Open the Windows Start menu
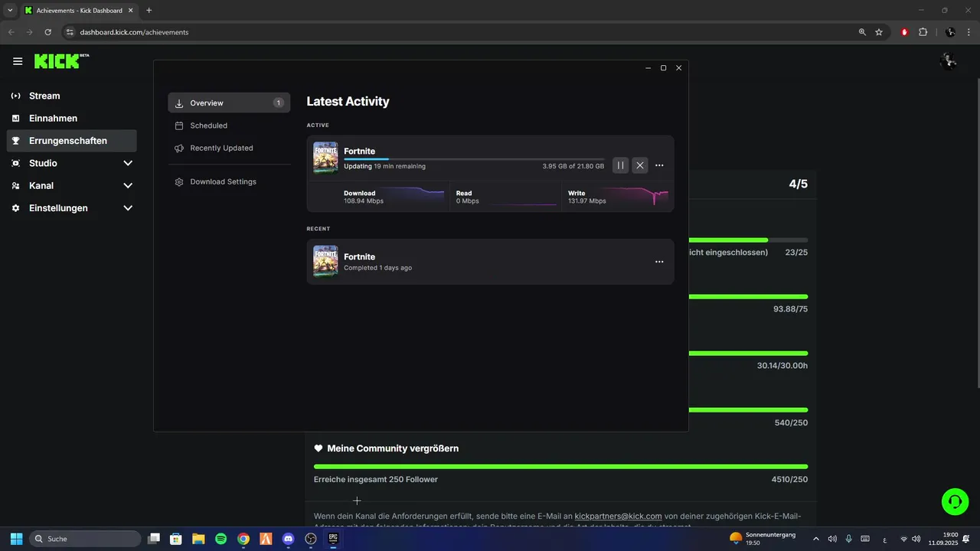Viewport: 980px width, 551px height. click(x=16, y=539)
